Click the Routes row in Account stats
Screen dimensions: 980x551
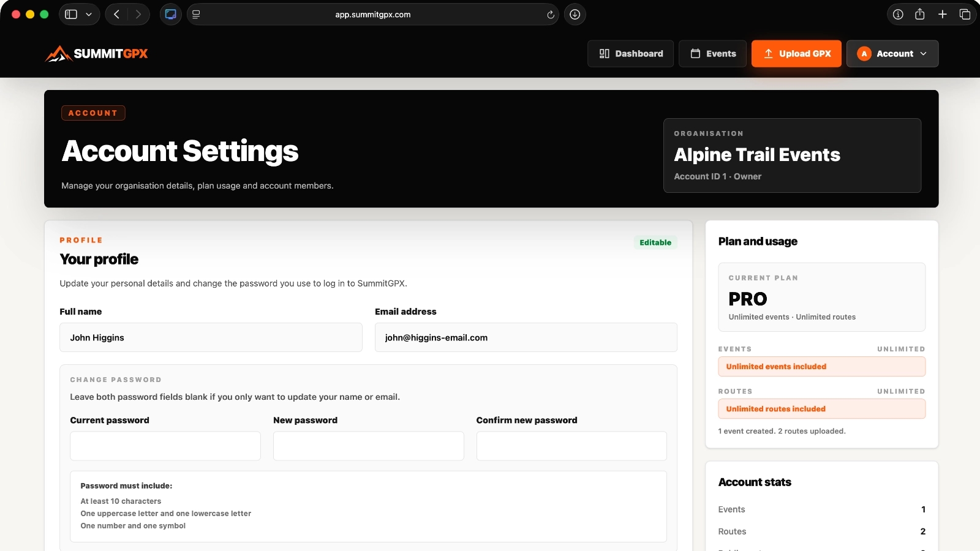(822, 531)
